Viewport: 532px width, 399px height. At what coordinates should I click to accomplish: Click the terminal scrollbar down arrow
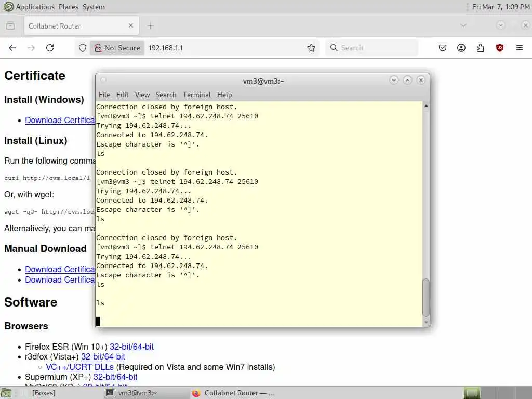(x=426, y=322)
